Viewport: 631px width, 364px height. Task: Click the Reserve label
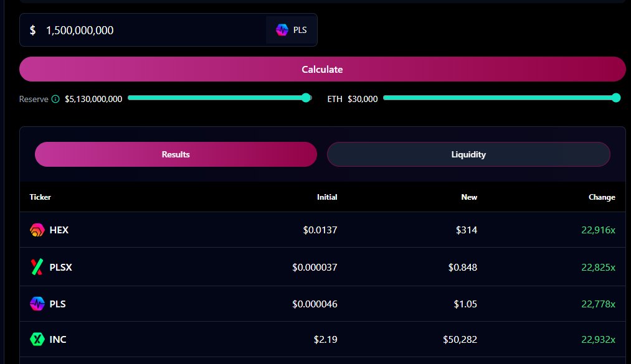click(x=34, y=99)
